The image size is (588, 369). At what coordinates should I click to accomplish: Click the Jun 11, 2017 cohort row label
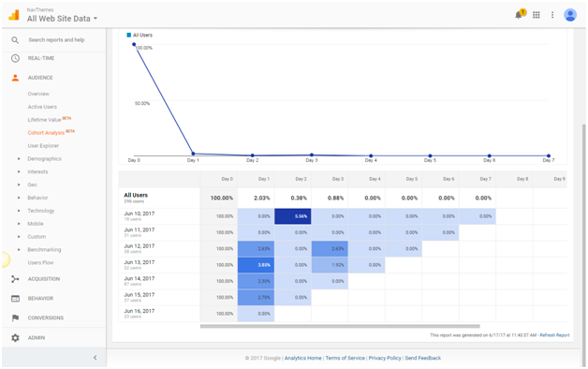click(140, 229)
